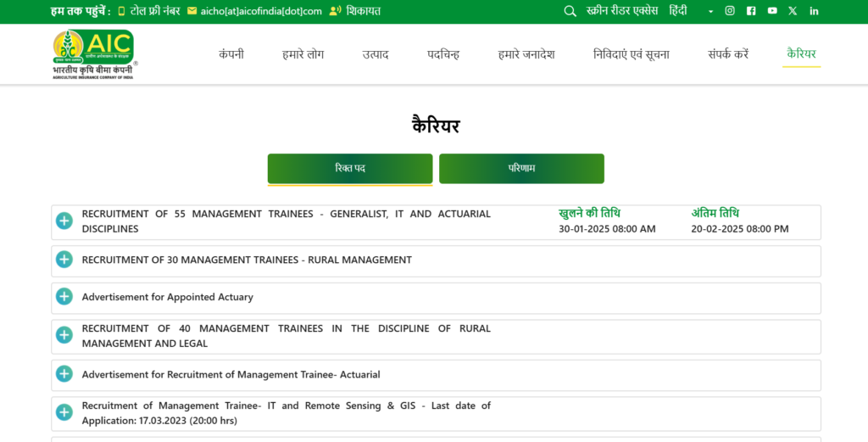Expand IT and Remote Sensing & GIS plus icon

[64, 412]
